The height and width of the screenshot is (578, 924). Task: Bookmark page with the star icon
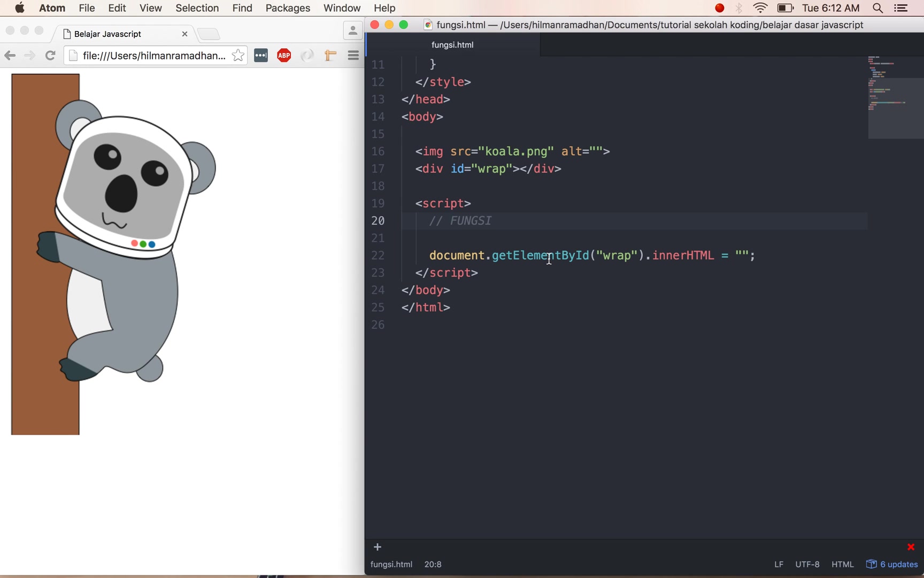pos(238,56)
